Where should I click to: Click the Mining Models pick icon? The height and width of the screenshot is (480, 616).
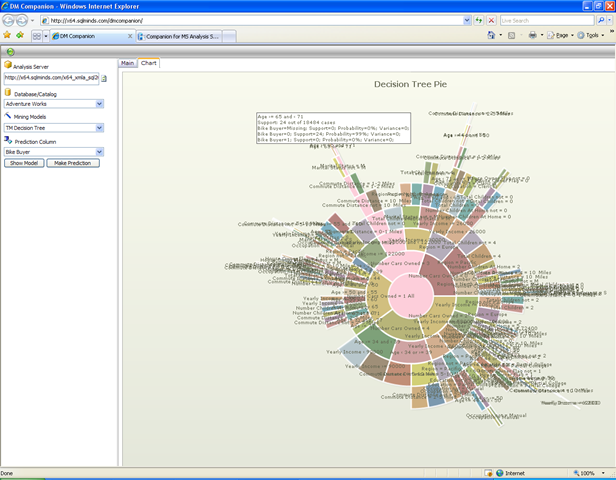8,116
